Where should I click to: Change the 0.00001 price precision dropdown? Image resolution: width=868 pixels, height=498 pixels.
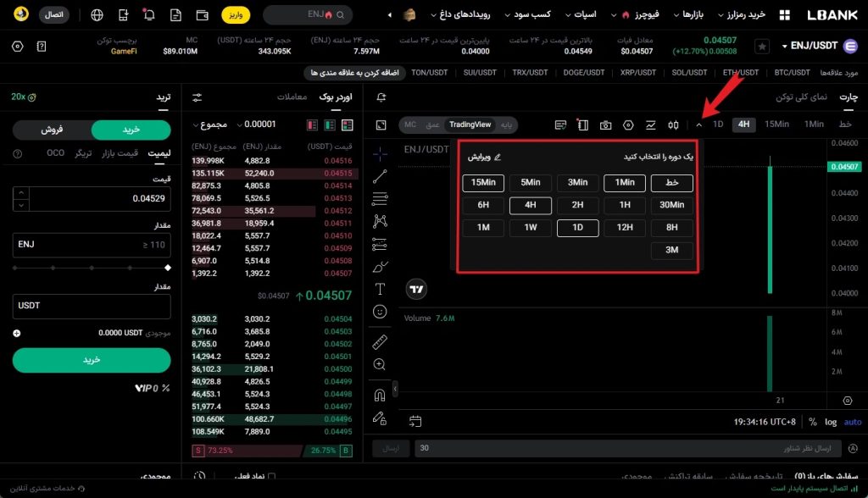(x=256, y=125)
